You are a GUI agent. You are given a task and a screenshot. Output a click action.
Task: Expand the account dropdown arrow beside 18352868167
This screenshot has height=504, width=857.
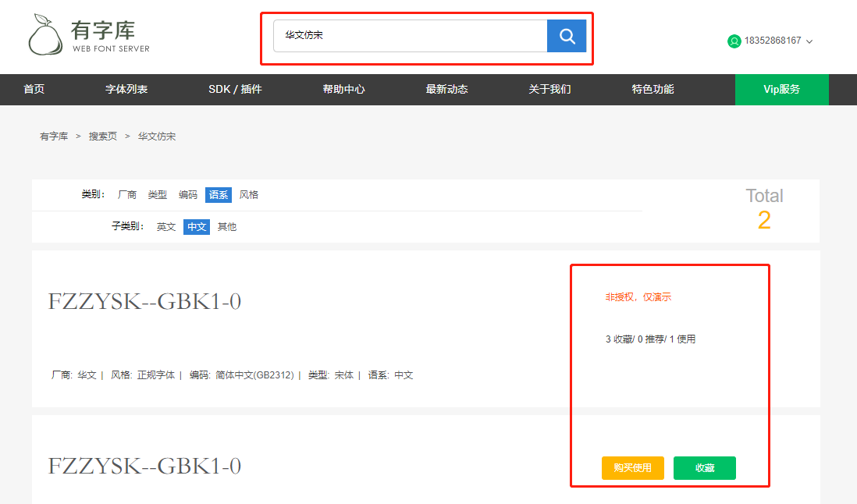point(809,41)
